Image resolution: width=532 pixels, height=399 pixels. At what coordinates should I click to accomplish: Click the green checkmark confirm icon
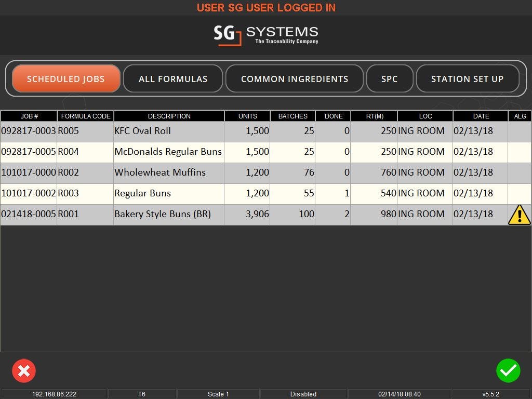[508, 370]
